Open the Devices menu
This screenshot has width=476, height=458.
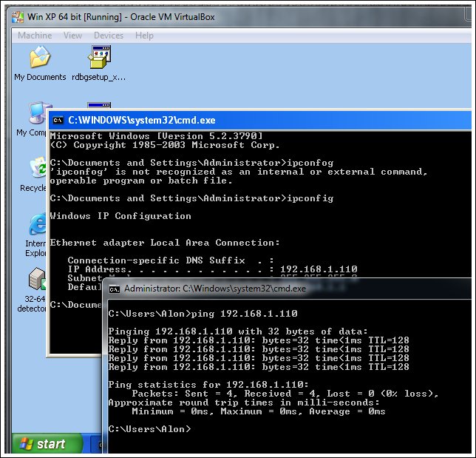pyautogui.click(x=109, y=36)
